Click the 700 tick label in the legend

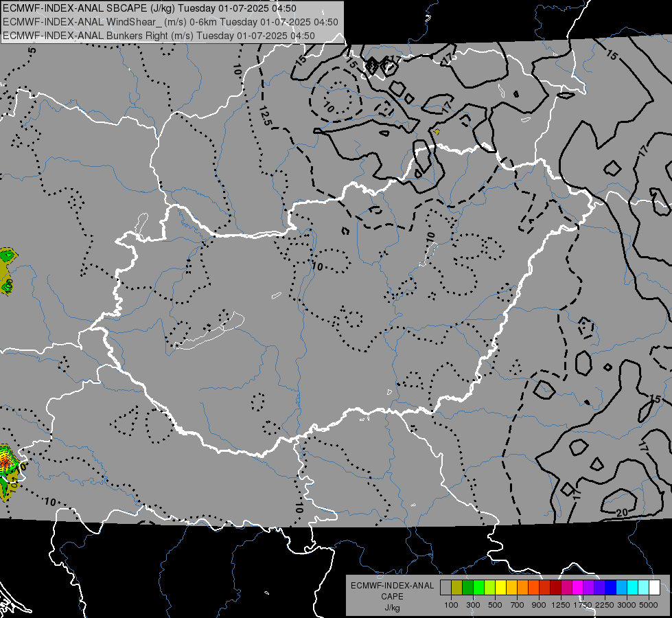pos(518,605)
